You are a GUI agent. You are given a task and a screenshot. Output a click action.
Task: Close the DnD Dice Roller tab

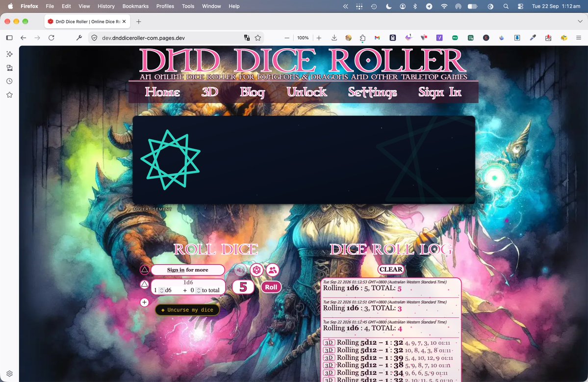(124, 22)
